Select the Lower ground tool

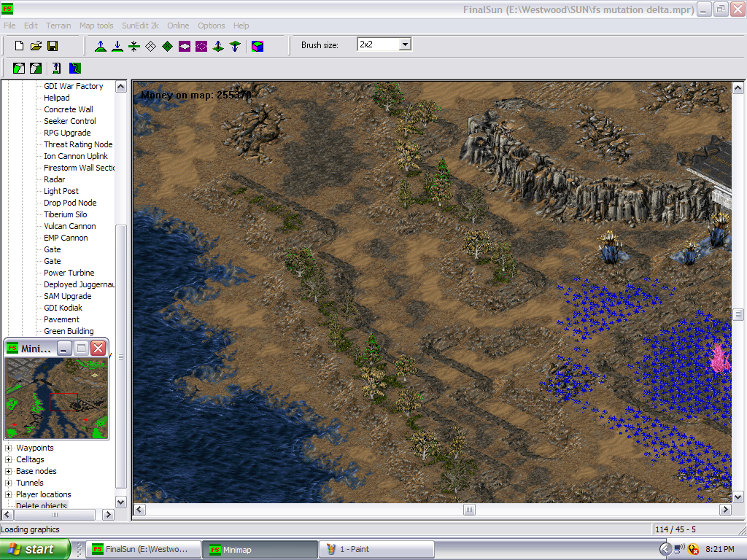coord(117,46)
